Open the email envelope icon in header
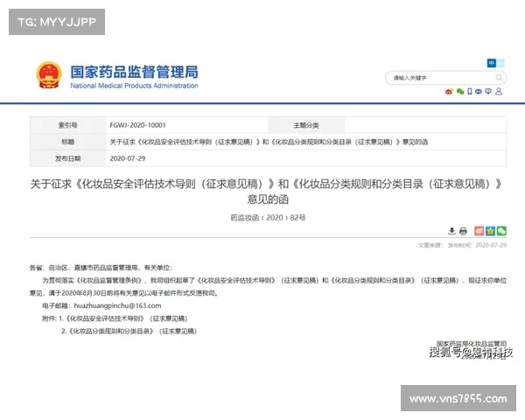This screenshot has height=420, width=525. (x=479, y=91)
